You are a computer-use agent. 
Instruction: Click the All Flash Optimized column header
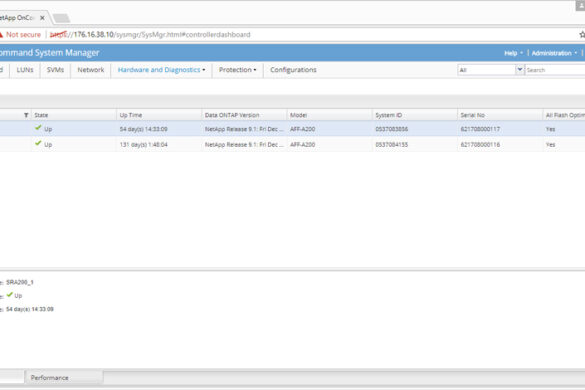click(564, 115)
